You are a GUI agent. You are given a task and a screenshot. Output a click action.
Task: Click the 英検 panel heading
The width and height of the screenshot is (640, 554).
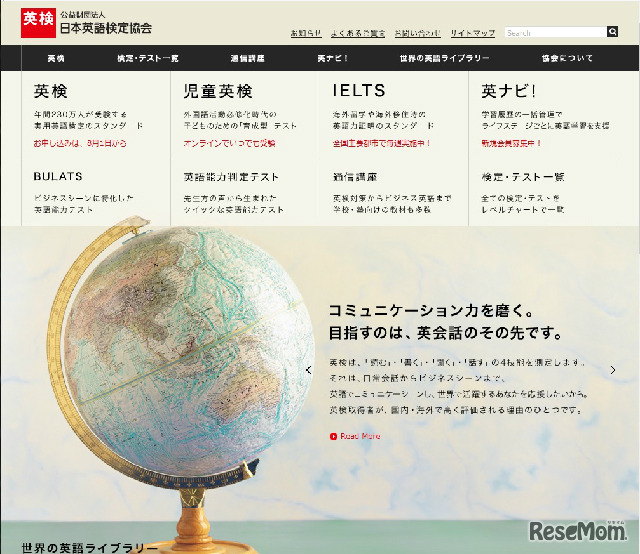point(51,91)
